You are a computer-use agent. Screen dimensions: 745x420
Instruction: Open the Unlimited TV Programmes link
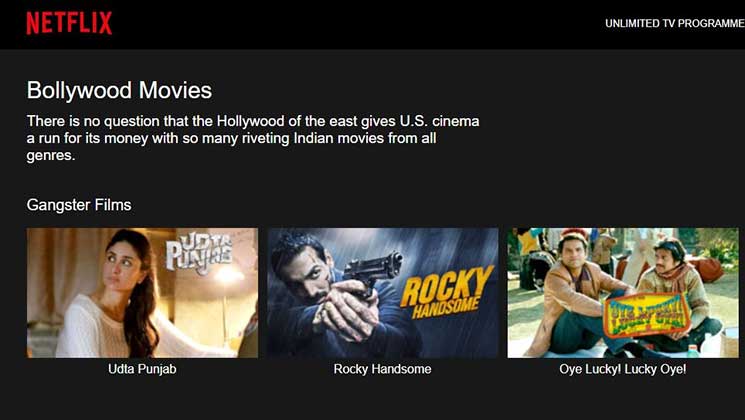tap(675, 23)
